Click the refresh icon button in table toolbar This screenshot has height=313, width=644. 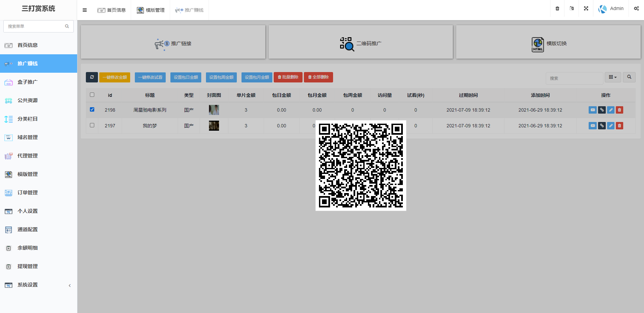pos(92,77)
